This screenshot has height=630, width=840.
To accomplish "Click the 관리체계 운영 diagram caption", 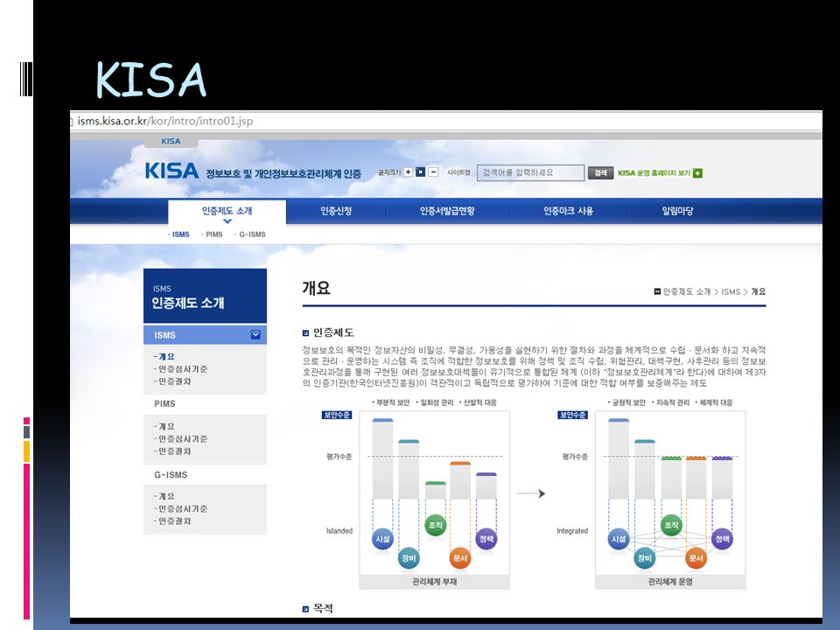I will pyautogui.click(x=670, y=581).
